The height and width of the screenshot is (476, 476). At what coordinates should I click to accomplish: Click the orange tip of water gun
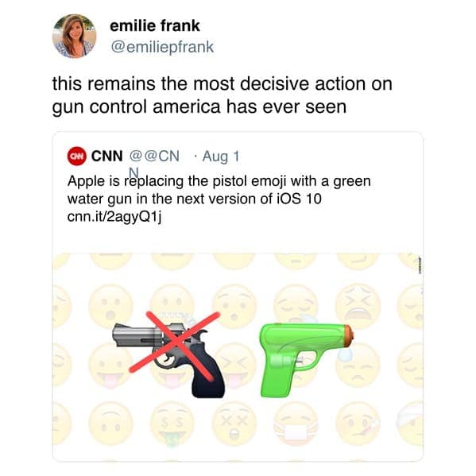pos(349,335)
